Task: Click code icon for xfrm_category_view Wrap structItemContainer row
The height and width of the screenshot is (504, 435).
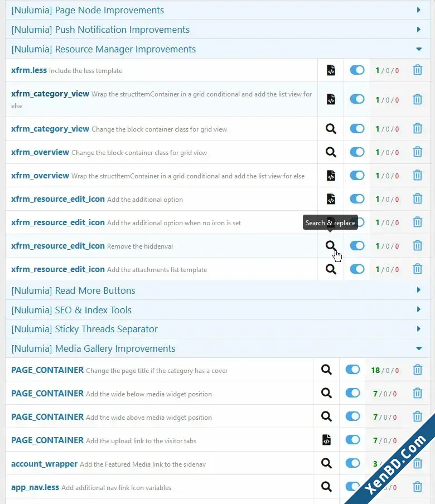Action: pyautogui.click(x=331, y=99)
